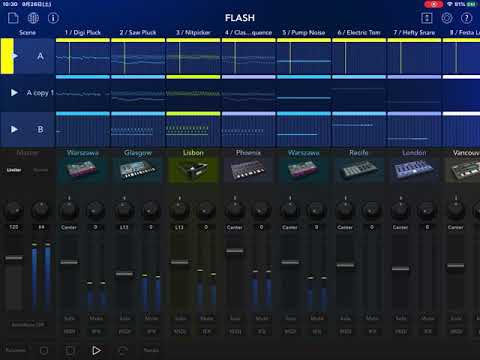Select the Lisbon track name label
Image resolution: width=480 pixels, height=360 pixels.
[193, 153]
